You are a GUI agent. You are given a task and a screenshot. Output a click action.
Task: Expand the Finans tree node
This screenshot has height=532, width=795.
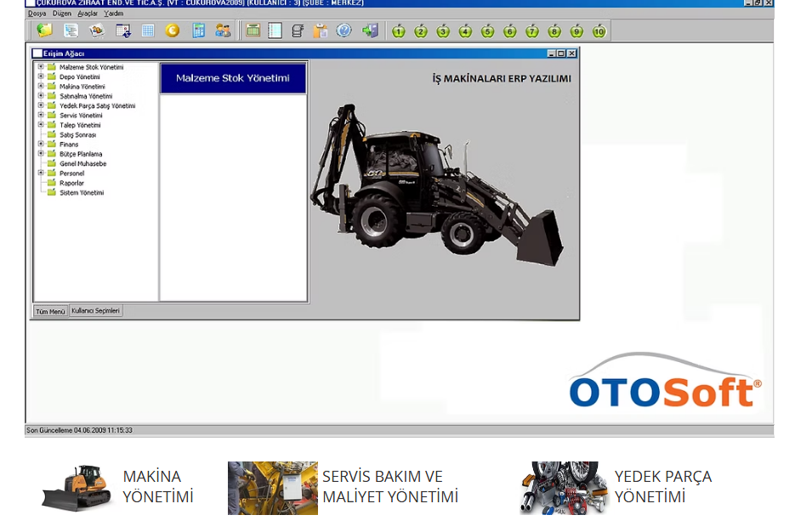tap(41, 144)
